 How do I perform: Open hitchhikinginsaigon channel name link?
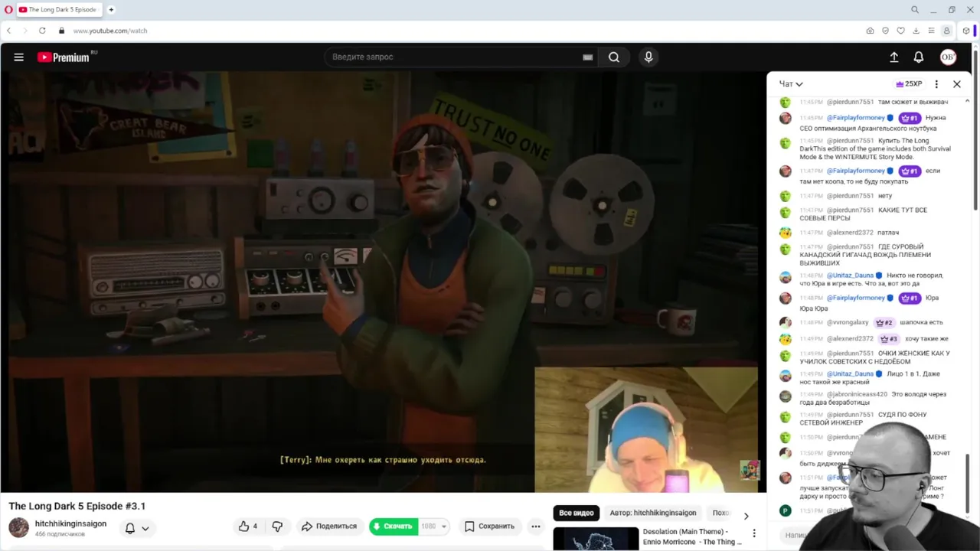pyautogui.click(x=70, y=523)
